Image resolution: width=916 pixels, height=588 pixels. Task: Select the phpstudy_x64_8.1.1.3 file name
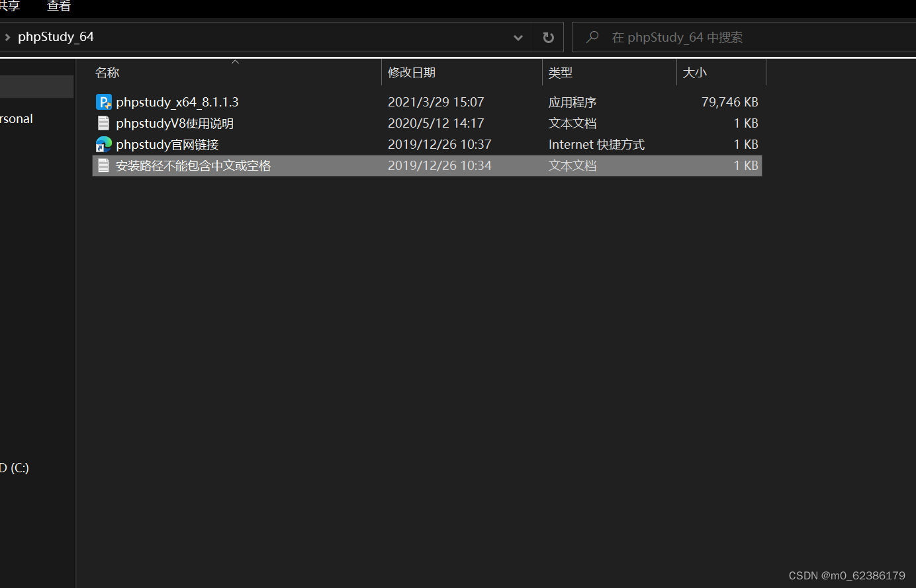[177, 102]
